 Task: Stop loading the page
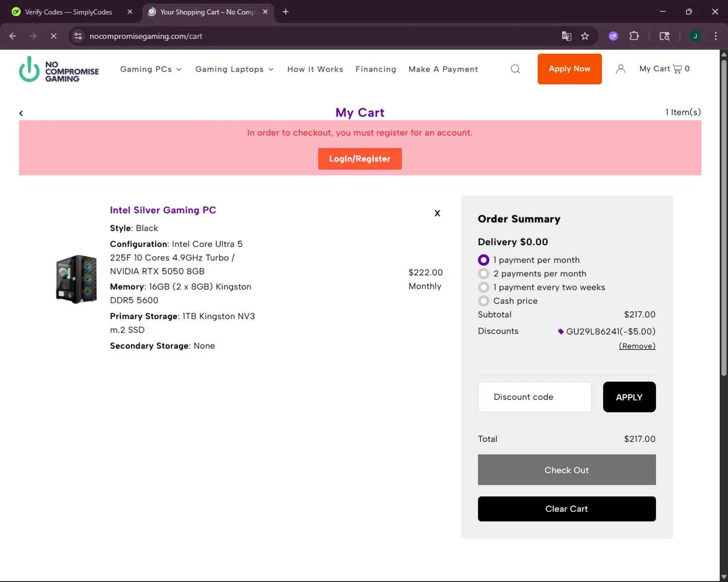click(53, 36)
